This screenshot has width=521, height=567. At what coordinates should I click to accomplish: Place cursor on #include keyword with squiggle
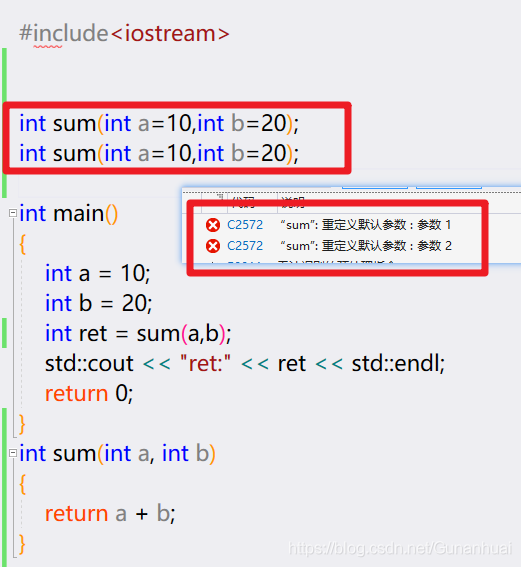[64, 34]
